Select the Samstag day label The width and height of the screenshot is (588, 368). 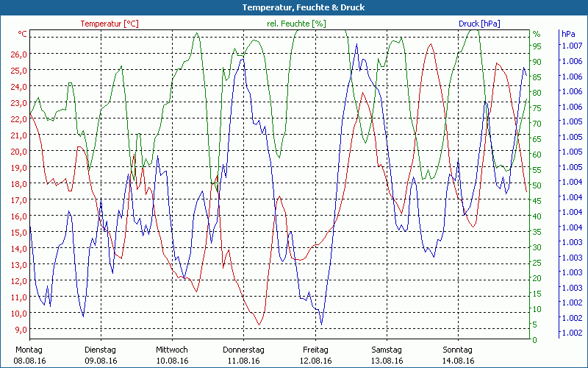point(386,350)
